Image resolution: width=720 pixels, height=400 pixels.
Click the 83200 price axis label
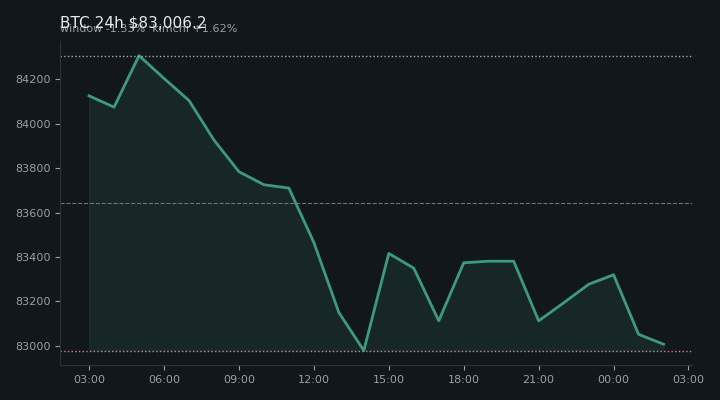(33, 302)
